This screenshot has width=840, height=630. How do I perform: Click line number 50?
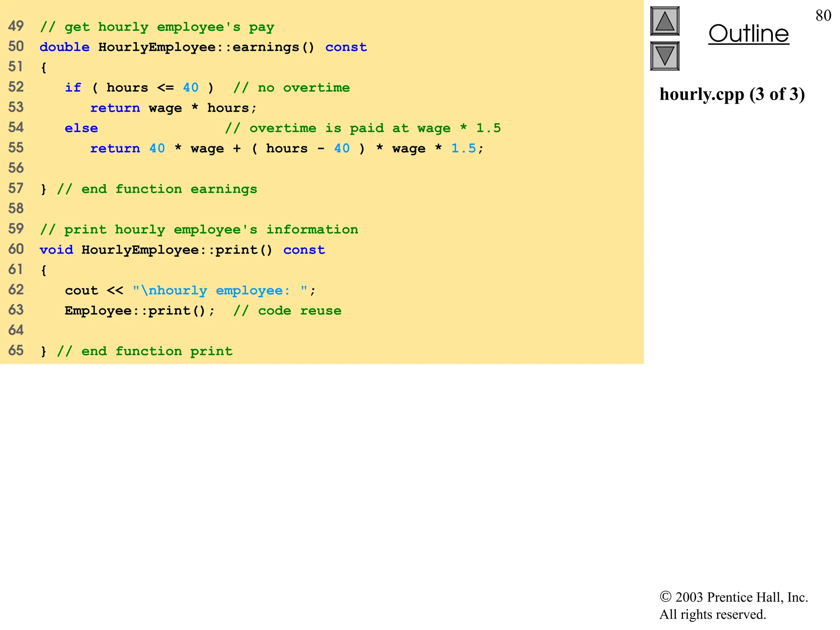tap(16, 46)
